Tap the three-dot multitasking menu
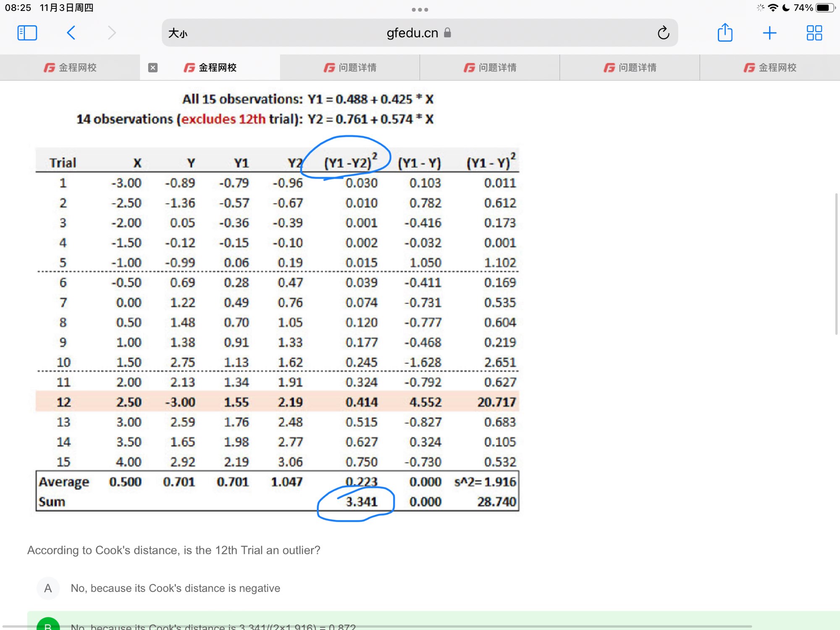This screenshot has width=840, height=630. click(420, 9)
